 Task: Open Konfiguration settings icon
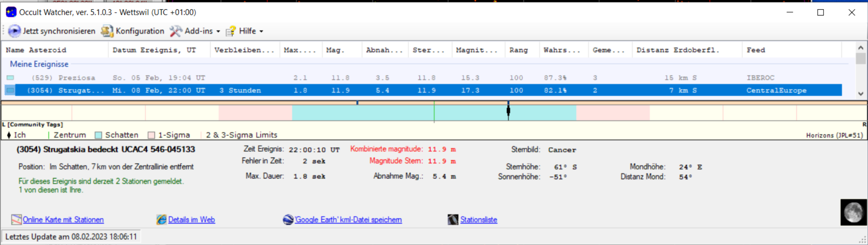click(107, 31)
